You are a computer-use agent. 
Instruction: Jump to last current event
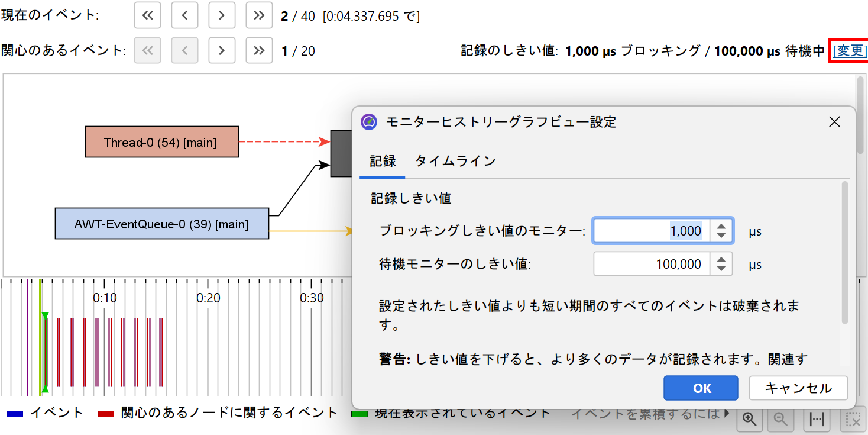[x=258, y=15]
